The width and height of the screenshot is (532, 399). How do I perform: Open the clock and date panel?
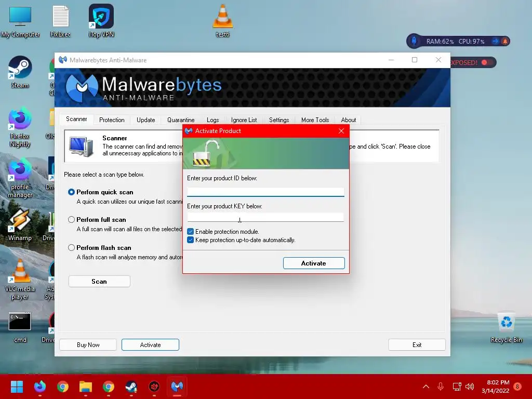click(x=495, y=387)
